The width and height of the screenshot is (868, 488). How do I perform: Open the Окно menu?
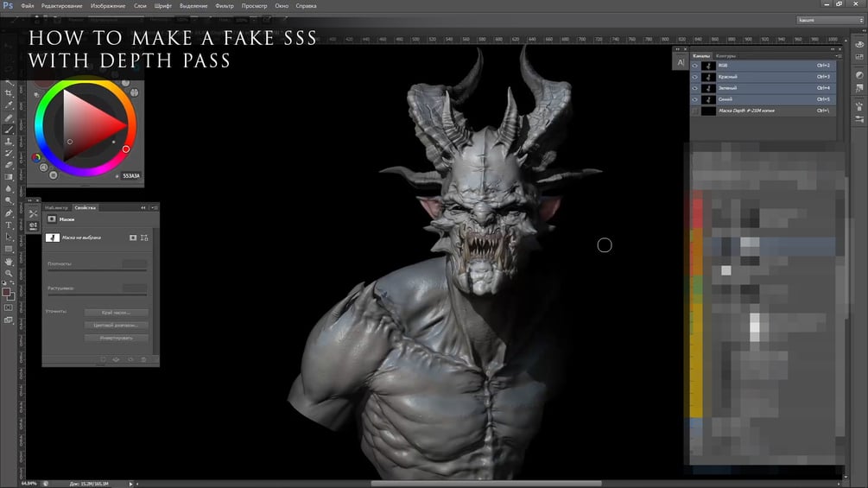282,5
